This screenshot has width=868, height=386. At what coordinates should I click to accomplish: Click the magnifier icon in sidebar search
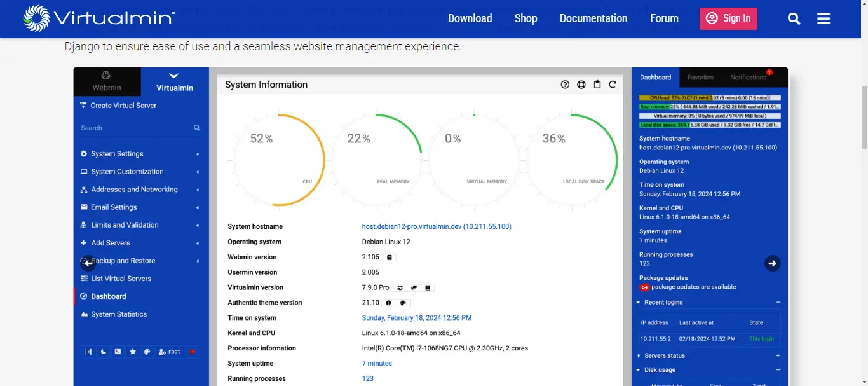(x=197, y=128)
